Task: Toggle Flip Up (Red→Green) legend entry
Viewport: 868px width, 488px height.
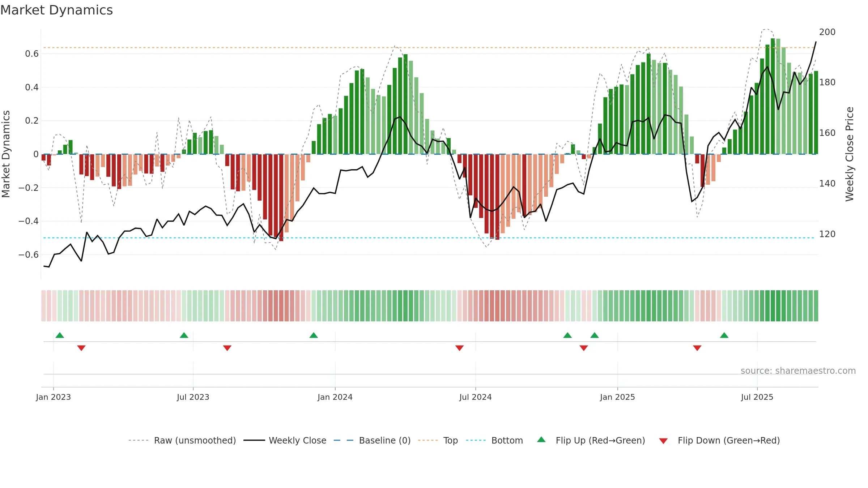Action: [591, 440]
